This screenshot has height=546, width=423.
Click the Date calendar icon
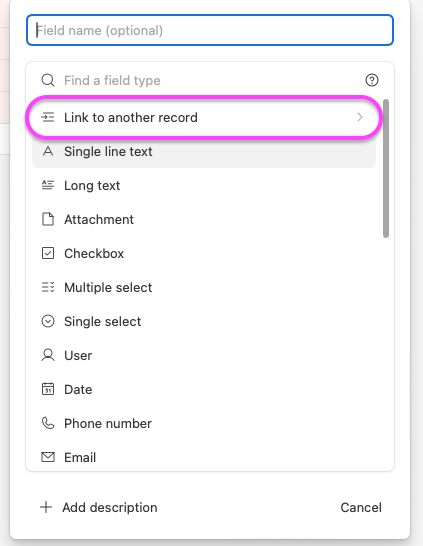click(48, 389)
